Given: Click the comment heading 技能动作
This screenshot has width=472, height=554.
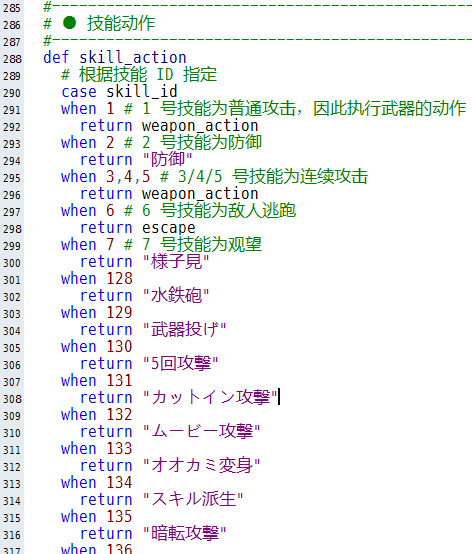Looking at the screenshot, I should pyautogui.click(x=121, y=24).
